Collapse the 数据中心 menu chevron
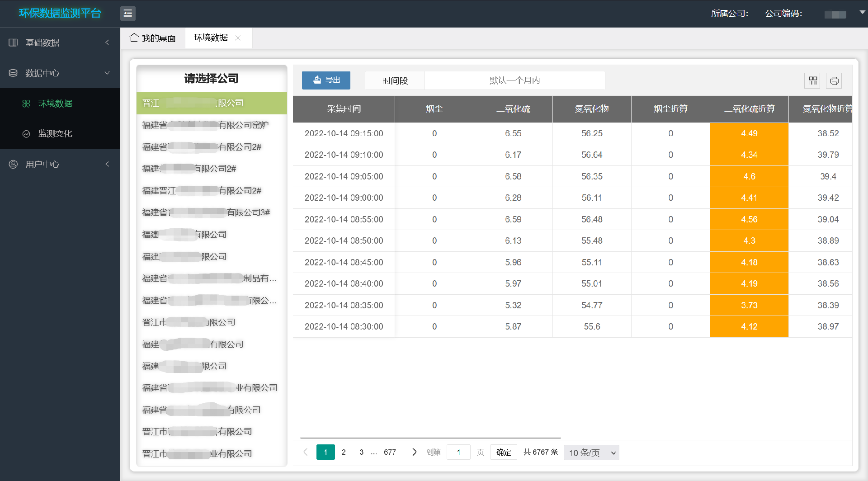Image resolution: width=868 pixels, height=481 pixels. click(x=107, y=73)
